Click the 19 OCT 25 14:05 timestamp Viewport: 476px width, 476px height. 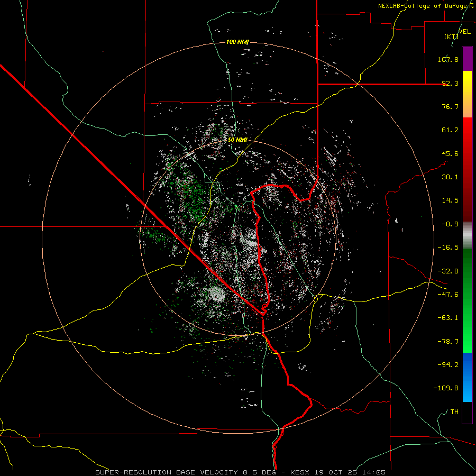[x=350, y=472]
